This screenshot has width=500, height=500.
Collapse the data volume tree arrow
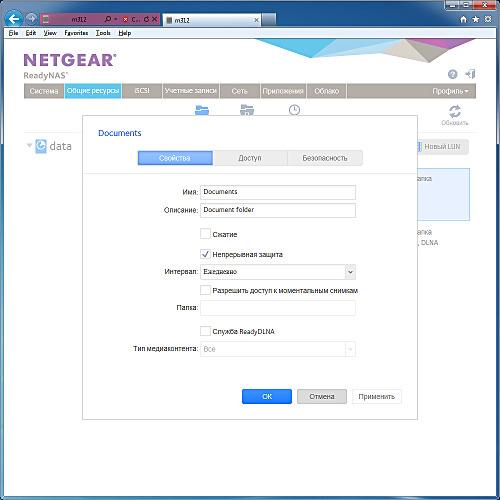[29, 145]
